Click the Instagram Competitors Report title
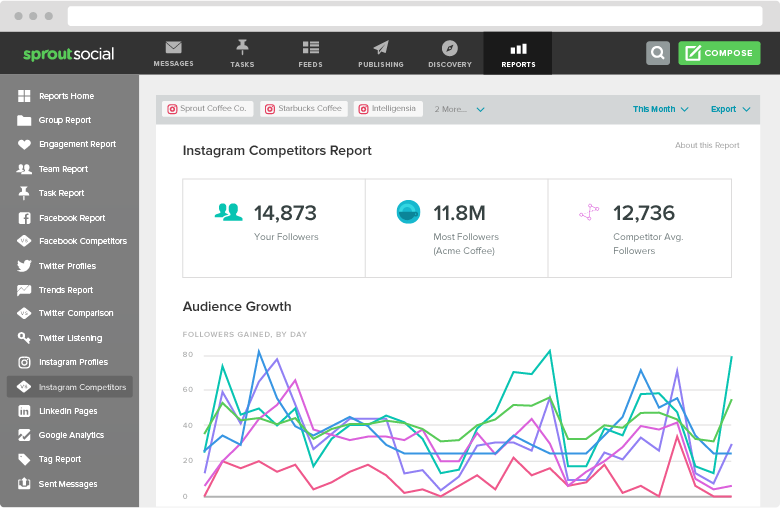The width and height of the screenshot is (780, 508). click(x=277, y=151)
